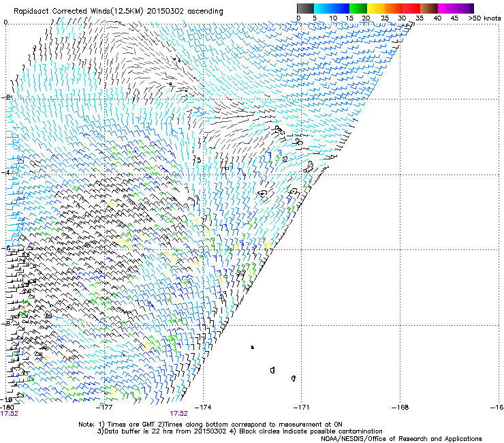Click the orange 25-30 knots legend swatch
Viewport: 504px width, 443px height.
[x=394, y=8]
